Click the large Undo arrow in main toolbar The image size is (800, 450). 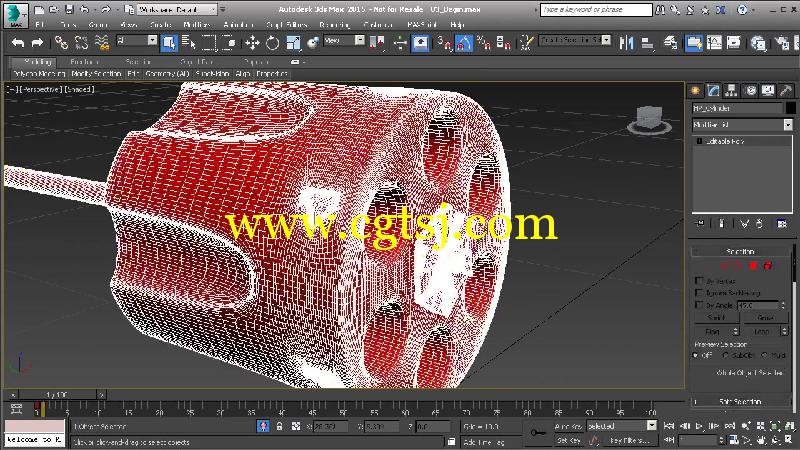click(18, 43)
